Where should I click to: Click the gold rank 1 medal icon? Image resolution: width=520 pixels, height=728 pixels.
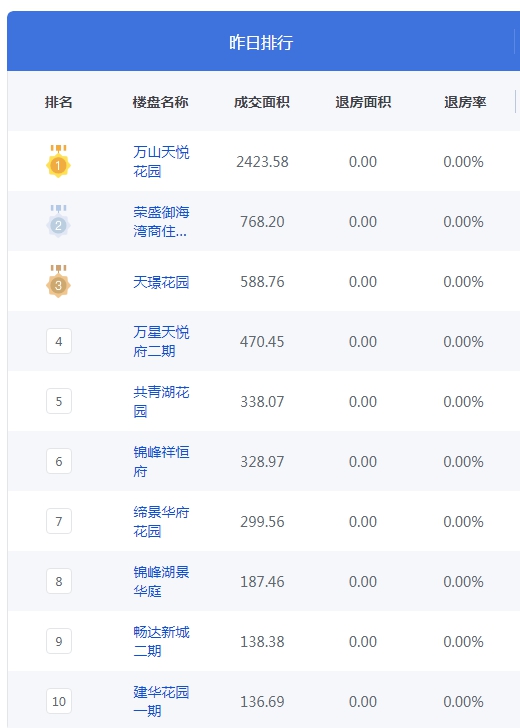(x=58, y=161)
